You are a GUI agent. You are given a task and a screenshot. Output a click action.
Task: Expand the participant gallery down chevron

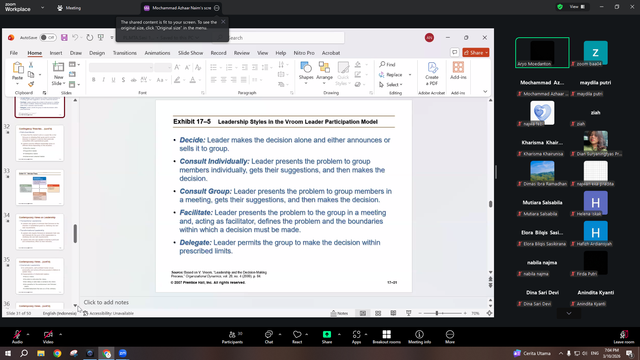569,313
